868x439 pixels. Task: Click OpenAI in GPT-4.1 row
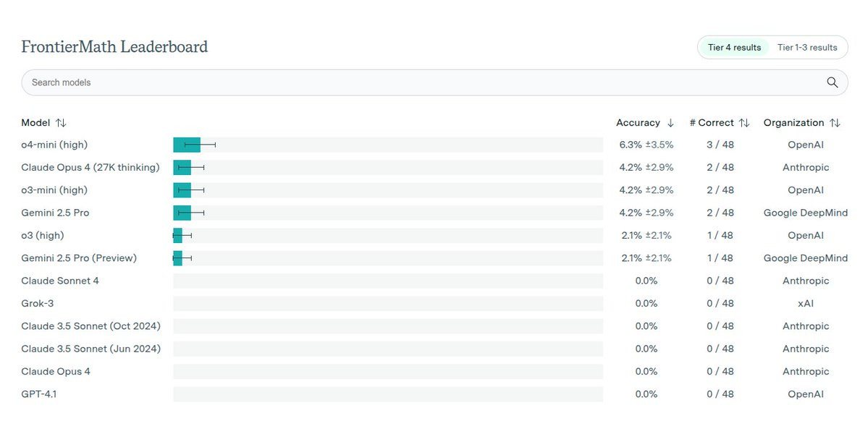tap(806, 394)
